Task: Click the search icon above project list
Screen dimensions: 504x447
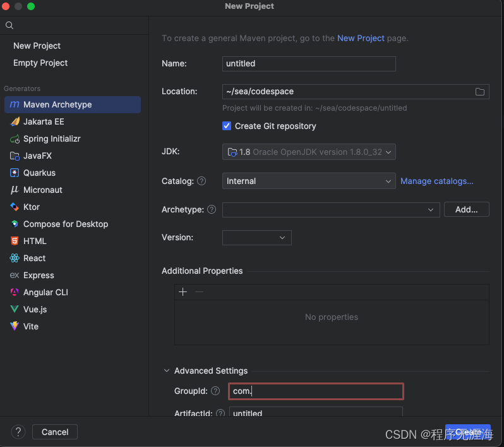Action: (x=9, y=25)
